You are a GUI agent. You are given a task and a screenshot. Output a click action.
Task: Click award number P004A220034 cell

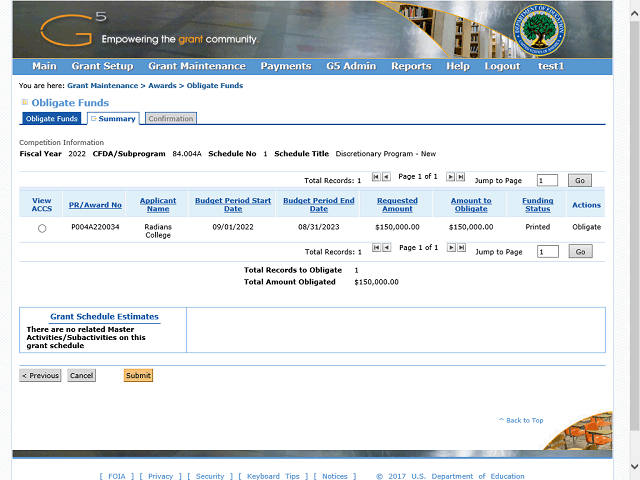coord(95,227)
